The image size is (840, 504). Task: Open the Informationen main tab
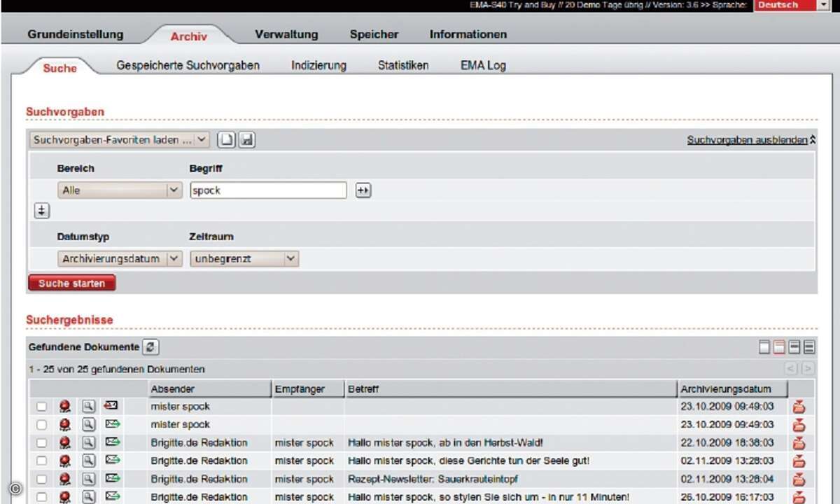pyautogui.click(x=468, y=34)
